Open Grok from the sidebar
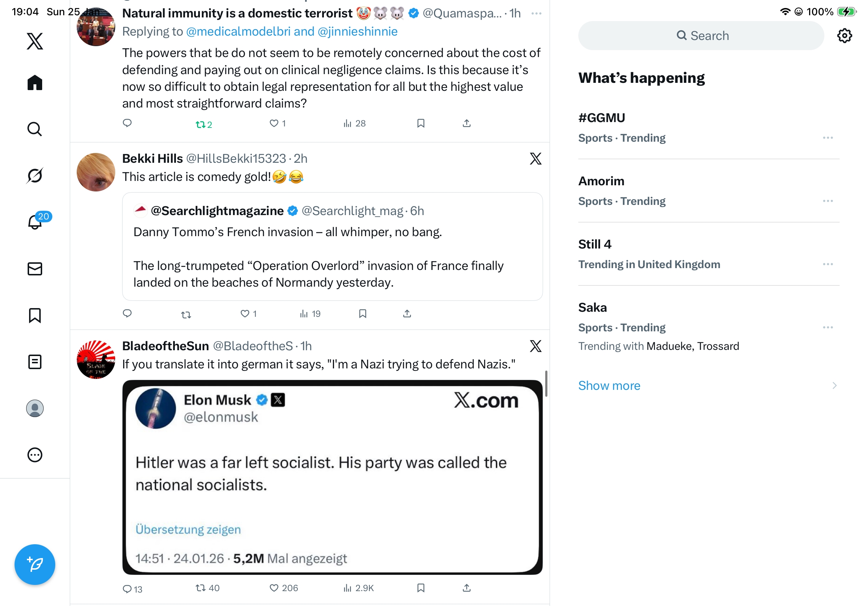Screen dimensions: 868x606 tap(35, 176)
